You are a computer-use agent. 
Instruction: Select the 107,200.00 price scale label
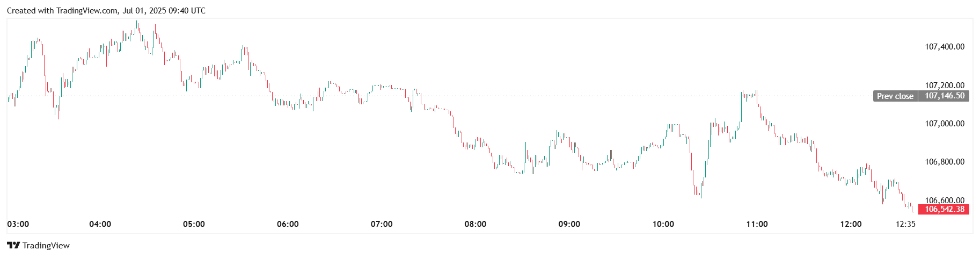tap(945, 85)
